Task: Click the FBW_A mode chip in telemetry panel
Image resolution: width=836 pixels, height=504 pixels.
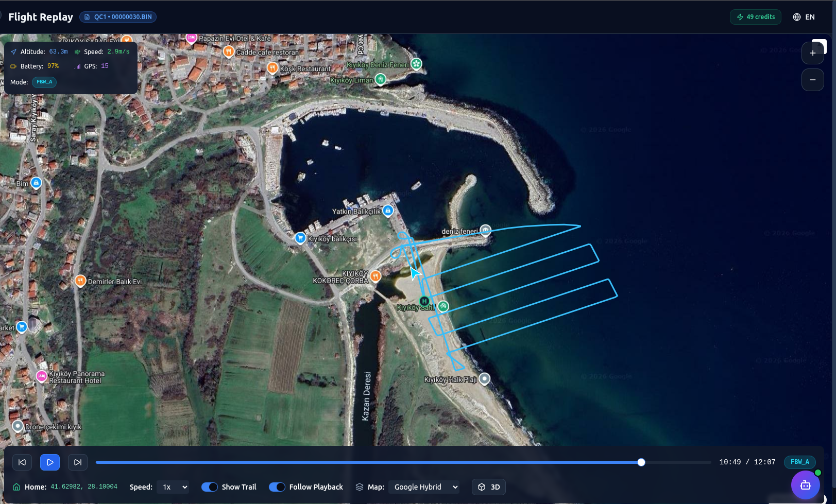Action: 44,82
